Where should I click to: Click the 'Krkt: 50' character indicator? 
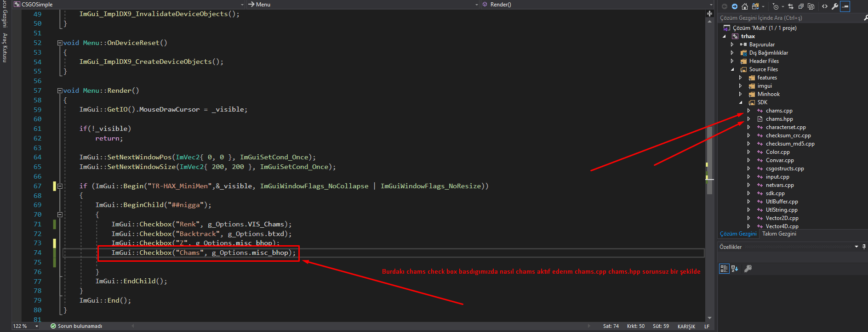pyautogui.click(x=636, y=326)
